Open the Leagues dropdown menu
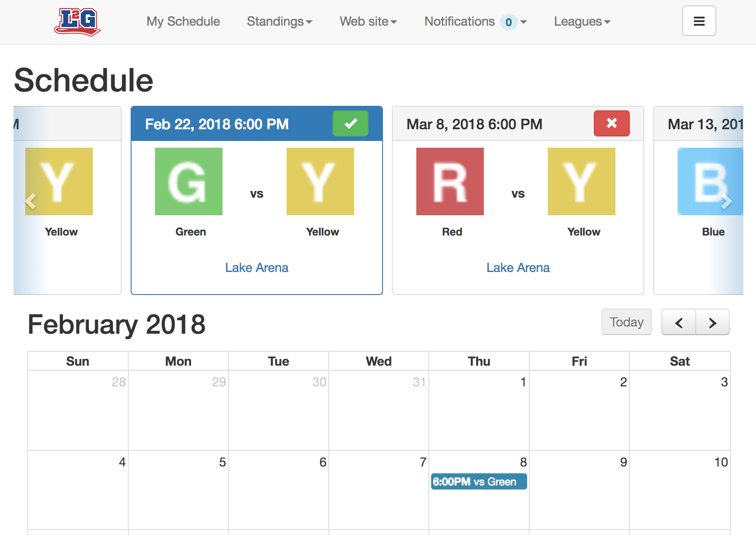 point(582,22)
